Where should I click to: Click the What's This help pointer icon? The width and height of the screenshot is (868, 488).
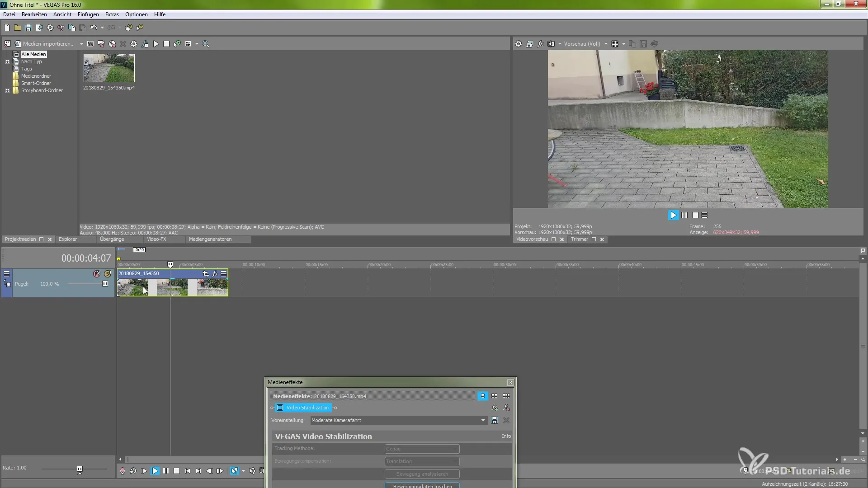point(140,28)
